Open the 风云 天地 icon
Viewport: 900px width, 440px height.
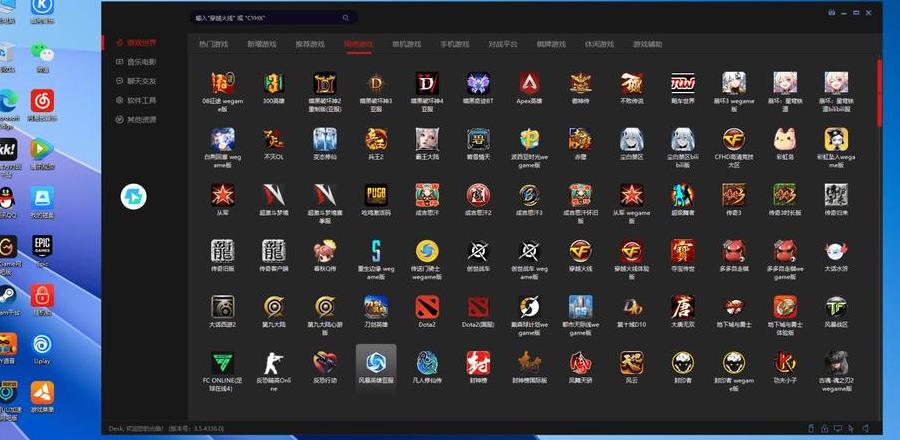point(631,363)
